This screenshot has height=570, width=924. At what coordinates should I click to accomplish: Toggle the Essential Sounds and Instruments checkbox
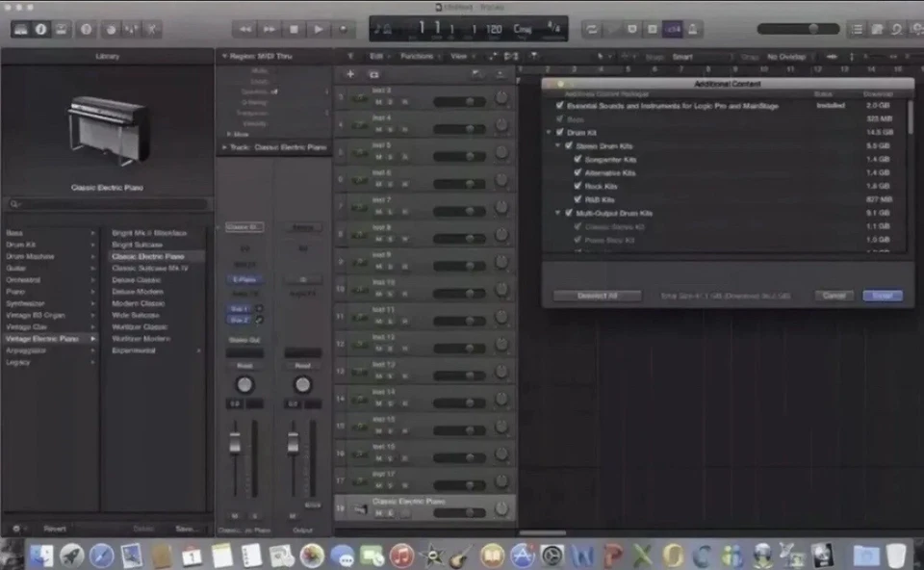tap(559, 105)
